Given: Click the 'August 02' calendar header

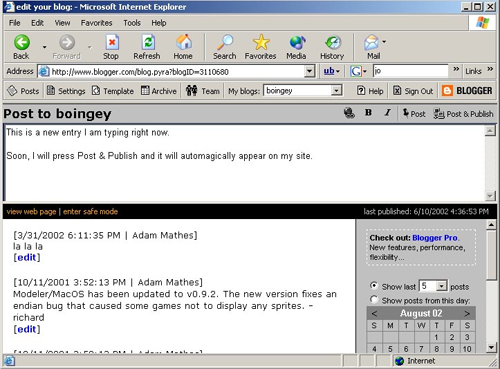Looking at the screenshot, I should pyautogui.click(x=421, y=313).
